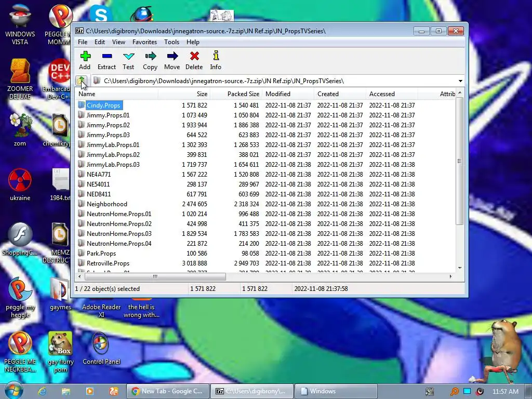Expand the address path dropdown
The width and height of the screenshot is (532, 399).
pyautogui.click(x=460, y=81)
